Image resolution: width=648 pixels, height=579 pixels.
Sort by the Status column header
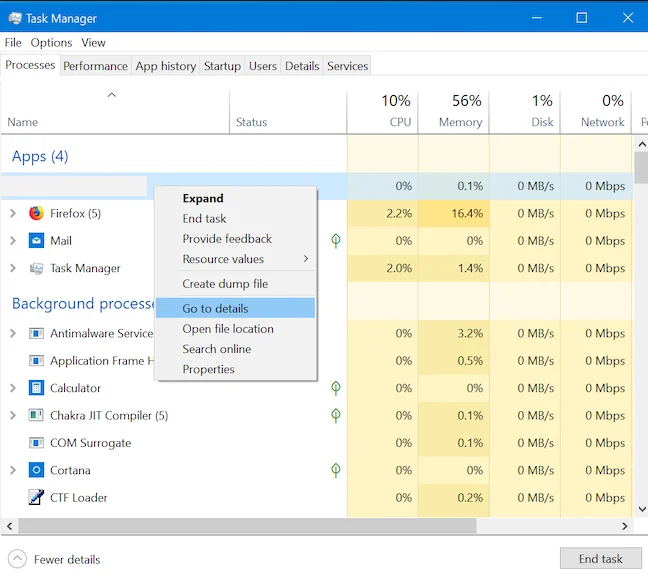288,112
